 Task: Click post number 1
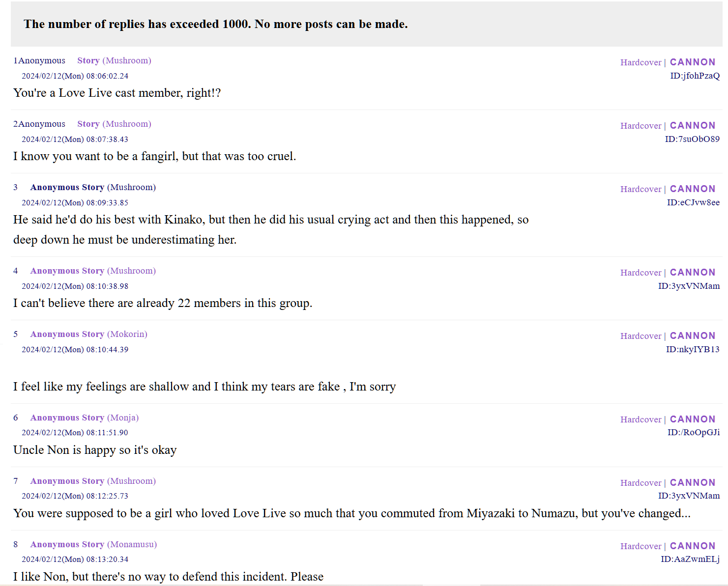(15, 60)
